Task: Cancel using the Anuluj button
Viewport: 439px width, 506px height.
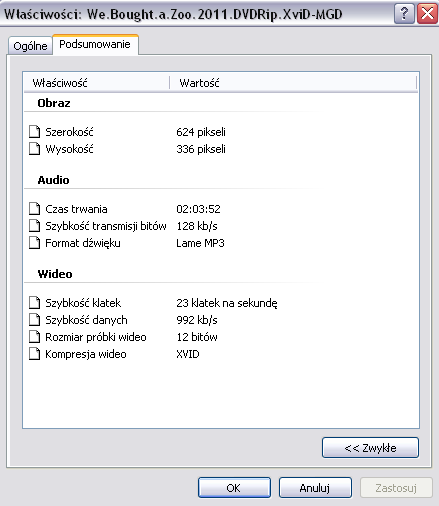Action: [315, 488]
